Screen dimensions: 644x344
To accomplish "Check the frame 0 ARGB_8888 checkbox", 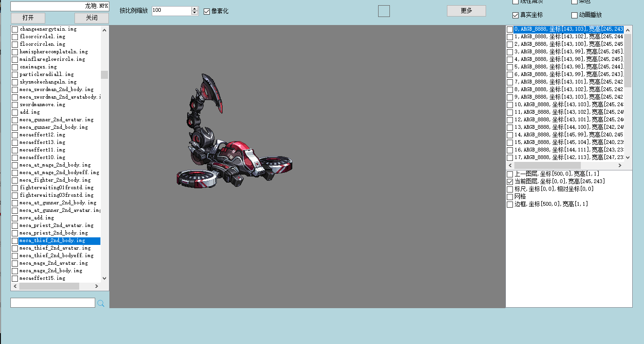I will point(510,29).
